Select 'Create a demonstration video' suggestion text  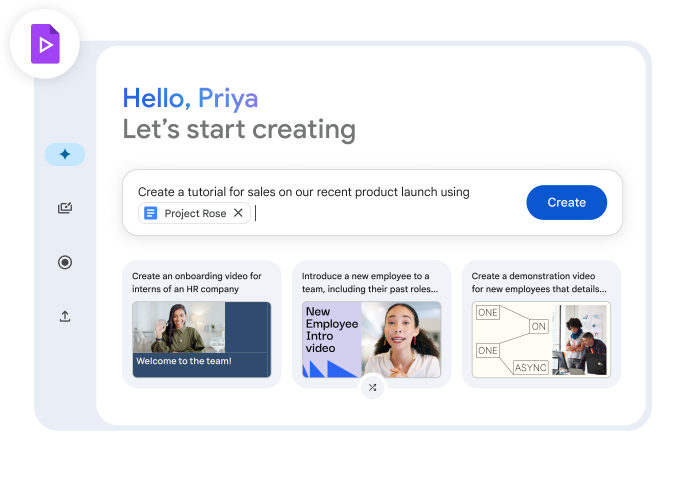(539, 282)
